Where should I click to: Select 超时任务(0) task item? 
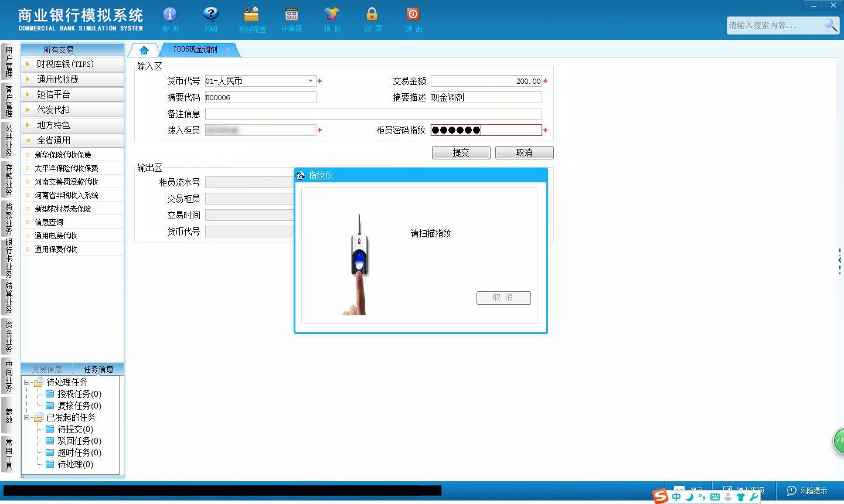point(79,452)
